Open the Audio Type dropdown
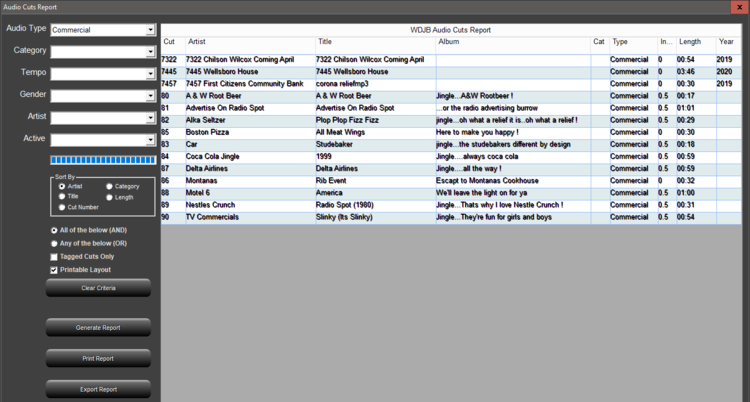This screenshot has width=750, height=402. click(x=150, y=30)
